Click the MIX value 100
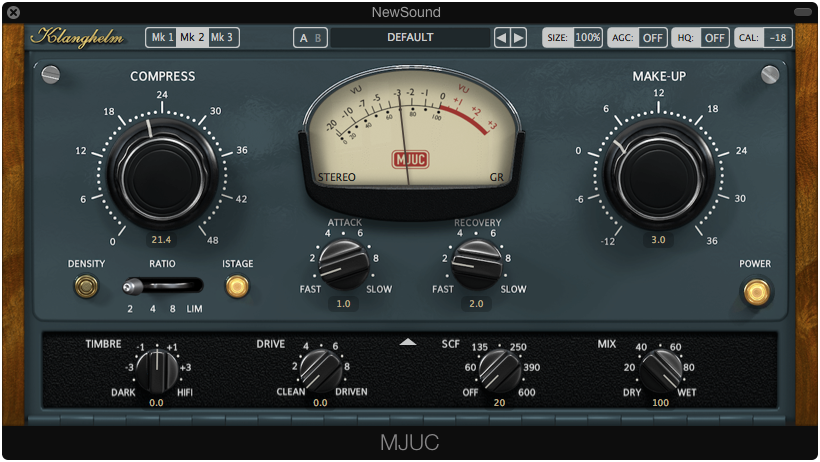Viewport: 820px width, 462px height. coord(660,403)
